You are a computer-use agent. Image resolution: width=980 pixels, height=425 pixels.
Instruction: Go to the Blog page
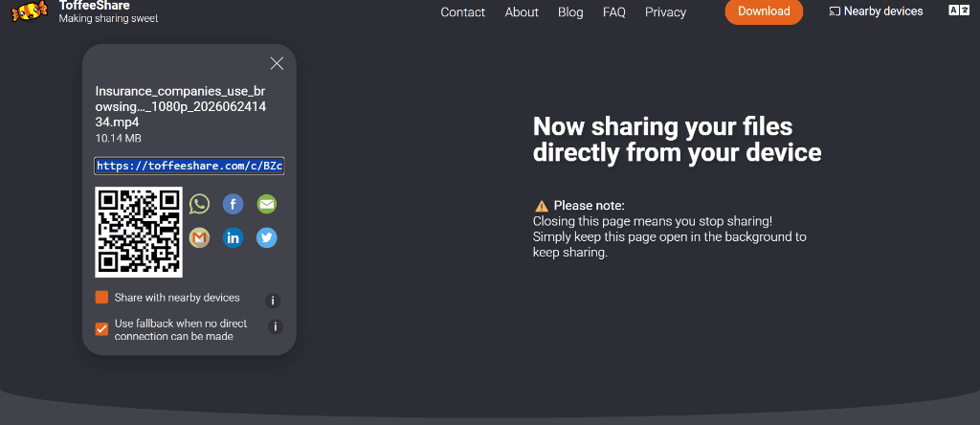pyautogui.click(x=570, y=11)
